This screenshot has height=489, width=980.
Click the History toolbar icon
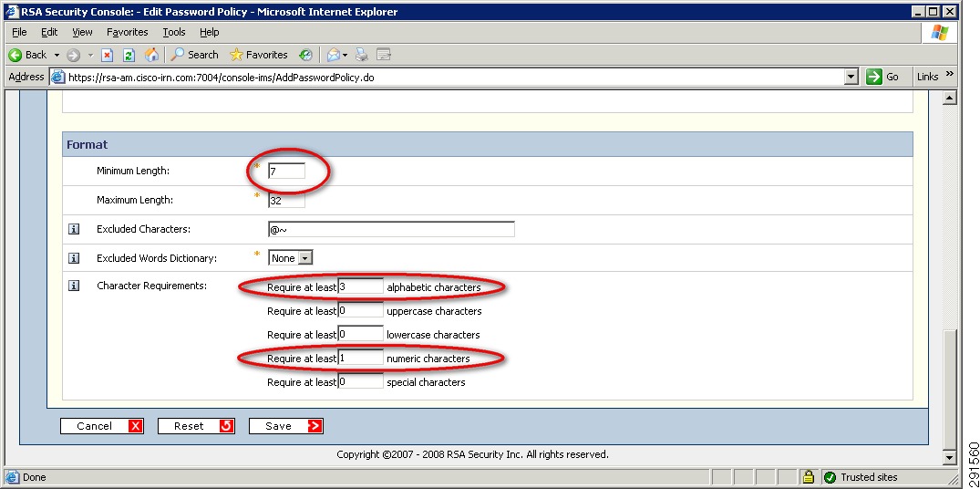coord(305,55)
